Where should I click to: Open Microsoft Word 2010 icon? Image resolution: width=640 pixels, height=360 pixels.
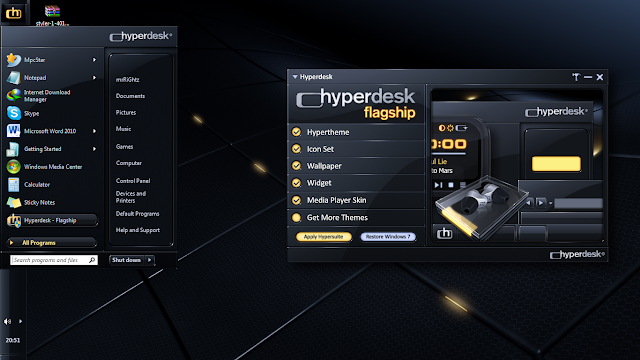pos(13,131)
